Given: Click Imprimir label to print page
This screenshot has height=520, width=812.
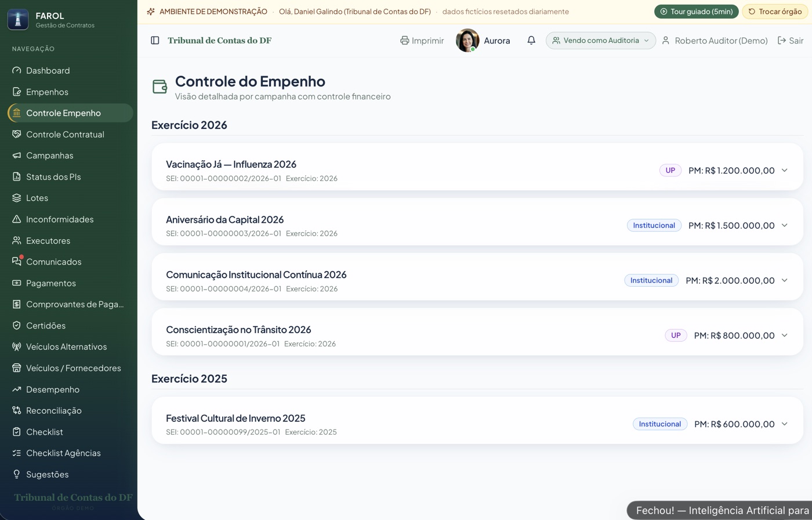Looking at the screenshot, I should [428, 41].
